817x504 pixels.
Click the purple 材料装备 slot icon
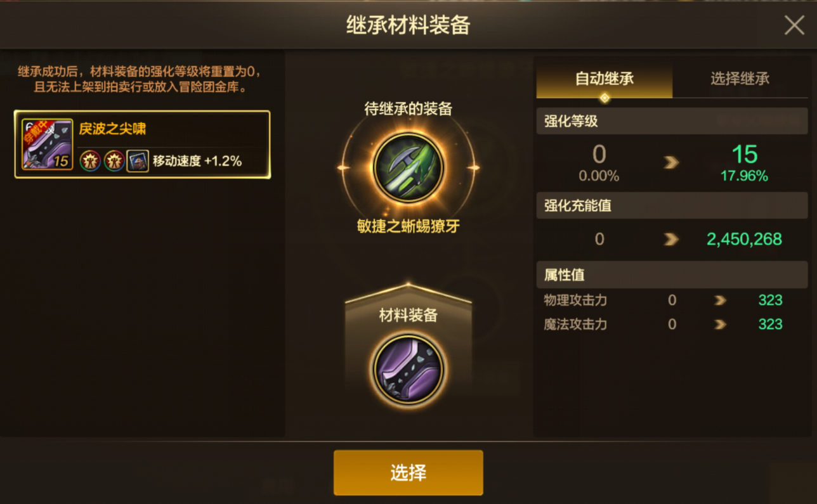coord(408,370)
